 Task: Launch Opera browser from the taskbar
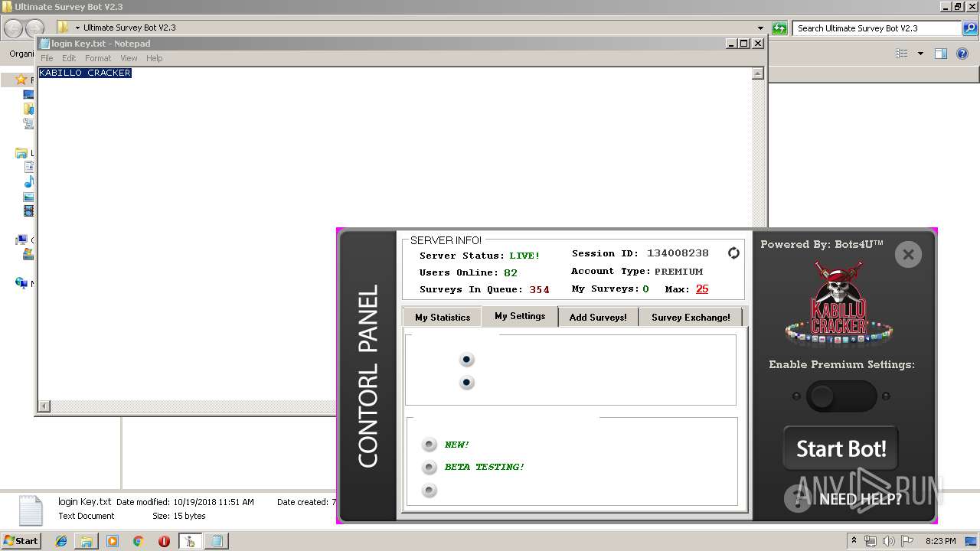point(164,541)
